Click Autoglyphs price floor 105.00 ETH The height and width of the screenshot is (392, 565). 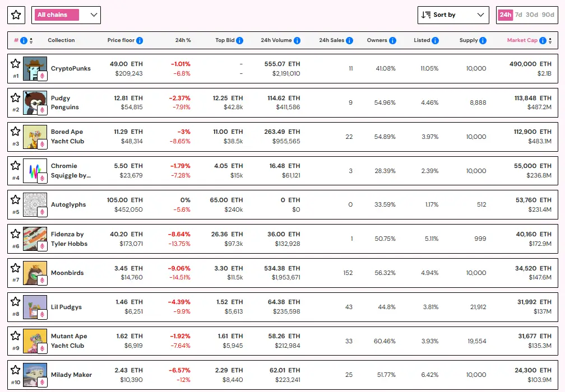coord(124,200)
